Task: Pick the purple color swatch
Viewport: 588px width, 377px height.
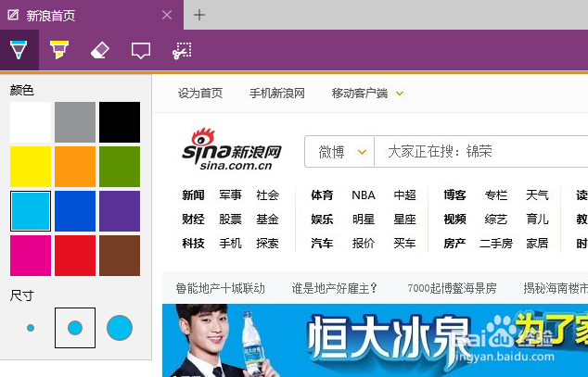Action: click(x=120, y=211)
